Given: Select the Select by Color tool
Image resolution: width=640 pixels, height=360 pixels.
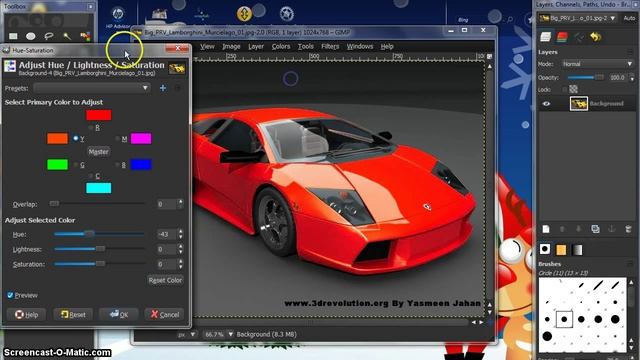Looking at the screenshot, I should (85, 36).
